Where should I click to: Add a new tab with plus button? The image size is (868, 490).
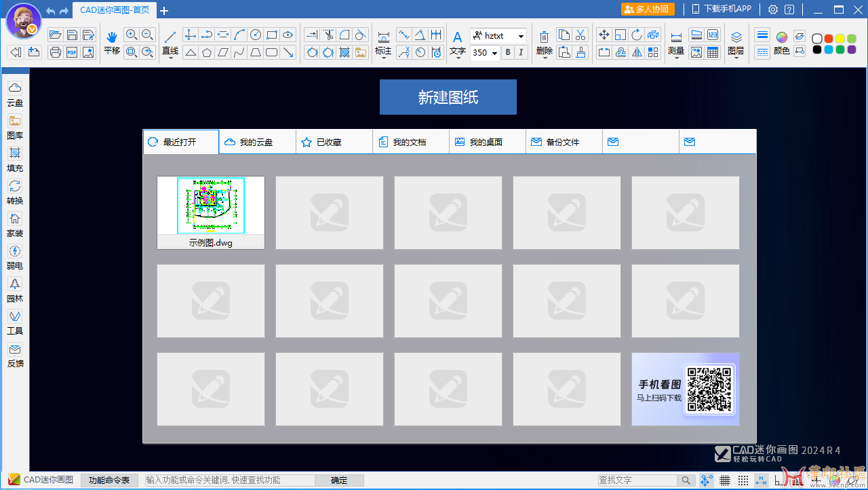click(164, 10)
